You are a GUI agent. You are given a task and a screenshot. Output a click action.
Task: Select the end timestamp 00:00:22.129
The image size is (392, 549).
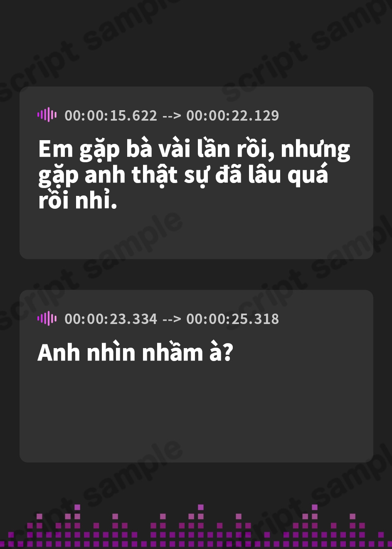pos(233,115)
